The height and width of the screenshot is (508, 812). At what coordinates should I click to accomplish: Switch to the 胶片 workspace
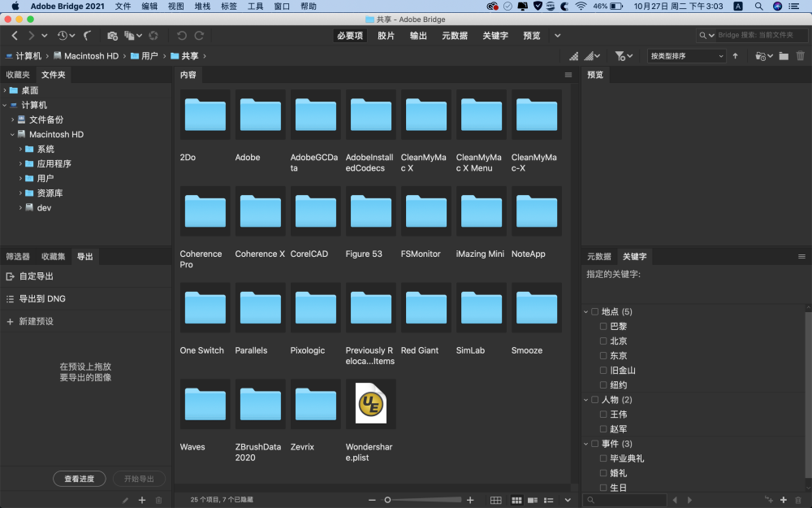pyautogui.click(x=386, y=35)
